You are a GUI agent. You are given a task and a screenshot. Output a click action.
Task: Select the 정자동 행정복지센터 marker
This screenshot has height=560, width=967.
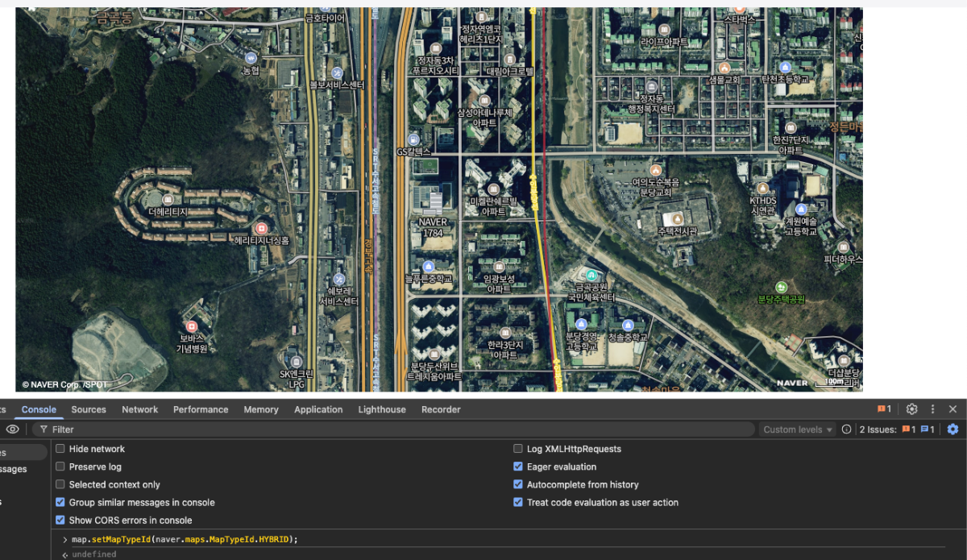point(652,86)
